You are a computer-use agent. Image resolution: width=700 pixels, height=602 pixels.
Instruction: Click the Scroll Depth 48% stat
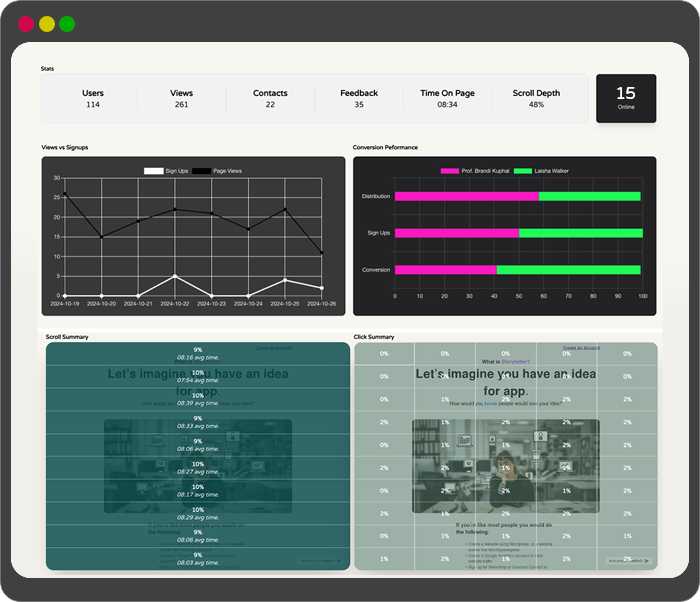536,98
